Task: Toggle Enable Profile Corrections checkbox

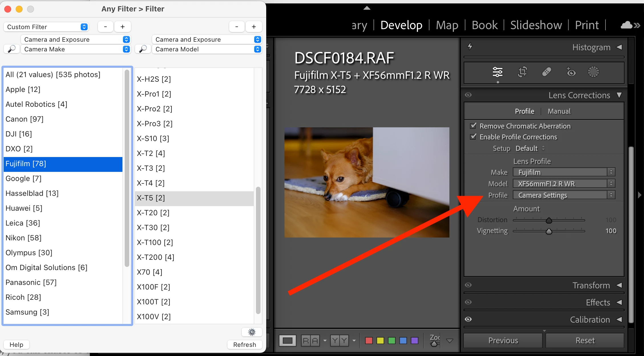Action: pyautogui.click(x=473, y=137)
